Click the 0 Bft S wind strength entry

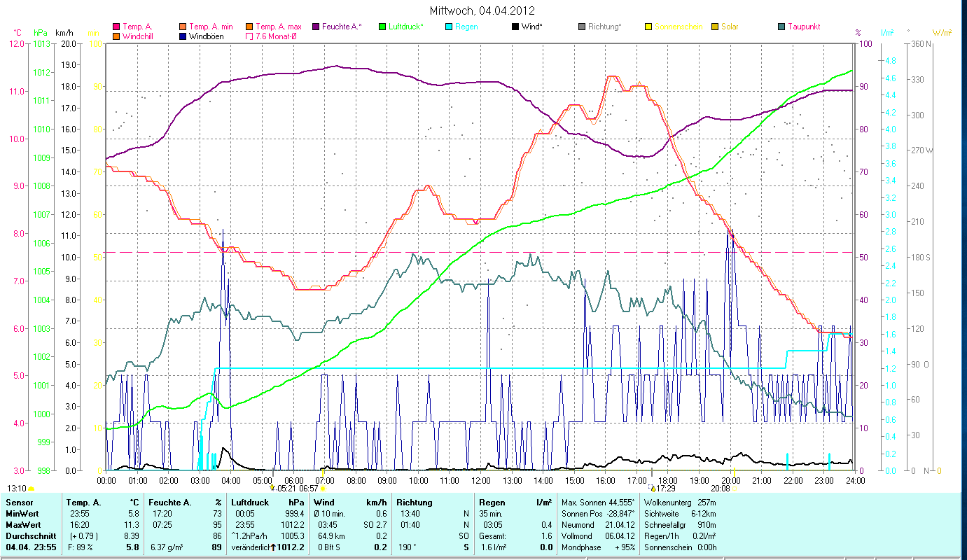pyautogui.click(x=328, y=547)
